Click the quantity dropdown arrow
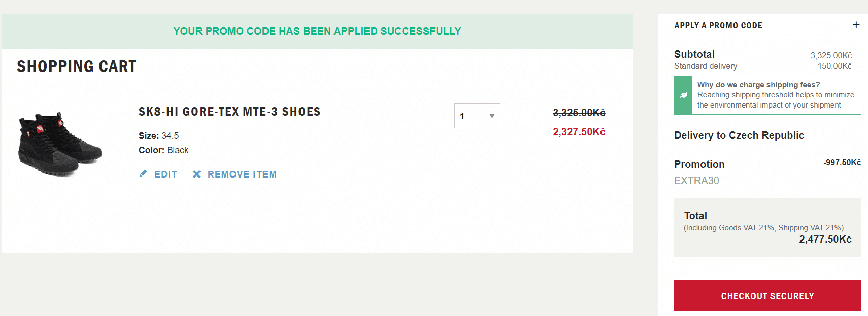 491,116
